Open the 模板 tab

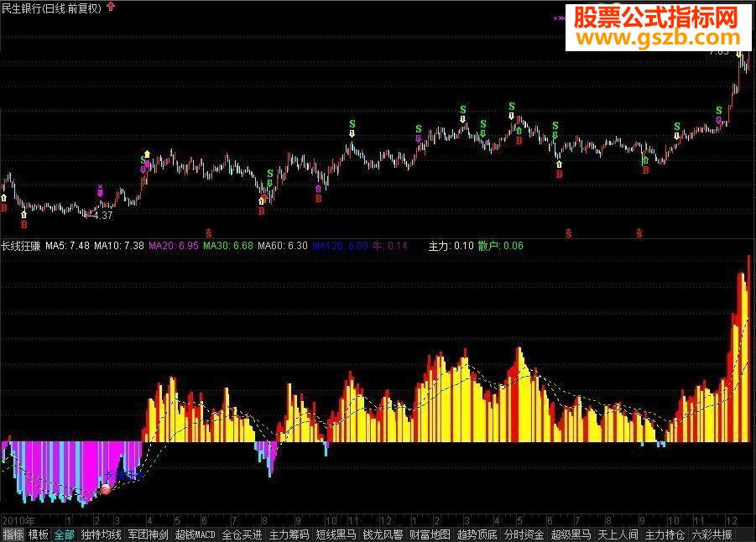coord(38,534)
